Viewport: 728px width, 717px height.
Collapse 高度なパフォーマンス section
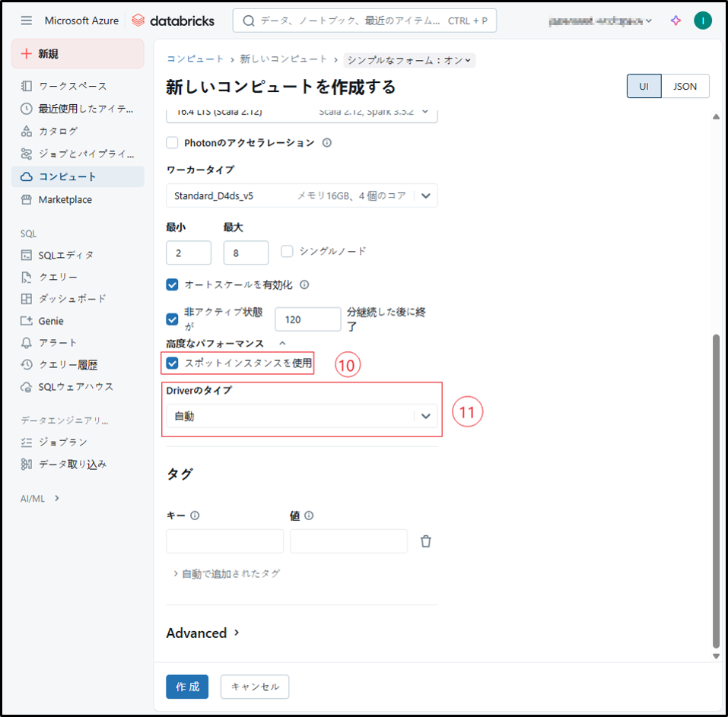pos(282,344)
